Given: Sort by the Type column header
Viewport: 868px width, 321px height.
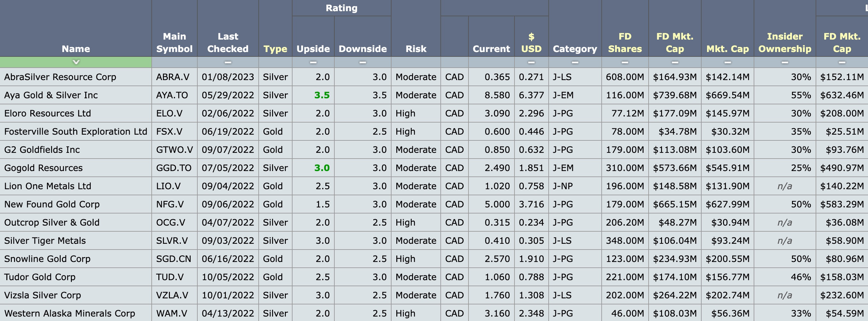Looking at the screenshot, I should [275, 49].
